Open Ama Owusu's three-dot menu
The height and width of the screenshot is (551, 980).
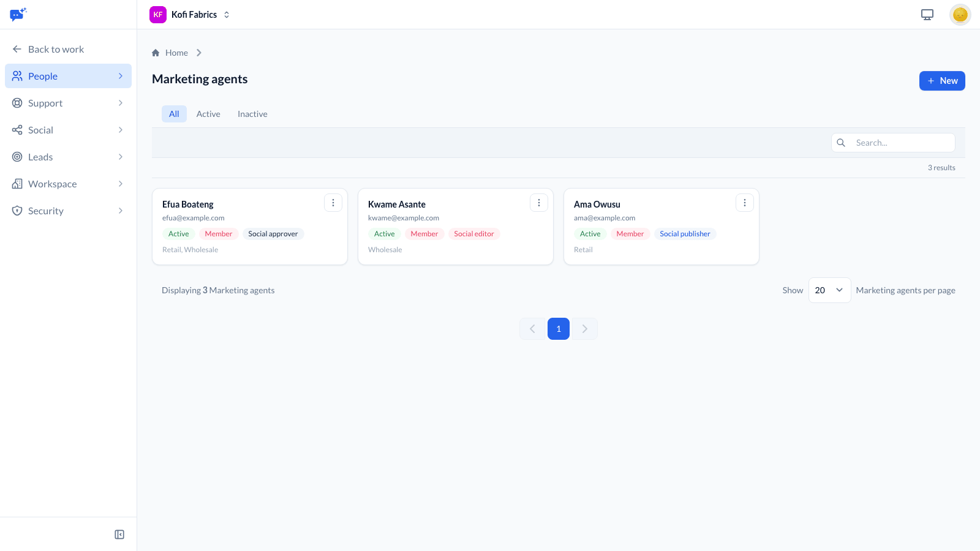(x=745, y=203)
